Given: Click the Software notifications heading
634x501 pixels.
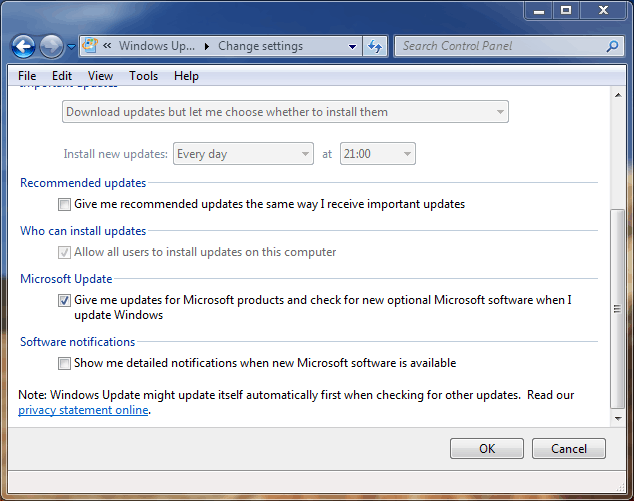Looking at the screenshot, I should pyautogui.click(x=78, y=342).
